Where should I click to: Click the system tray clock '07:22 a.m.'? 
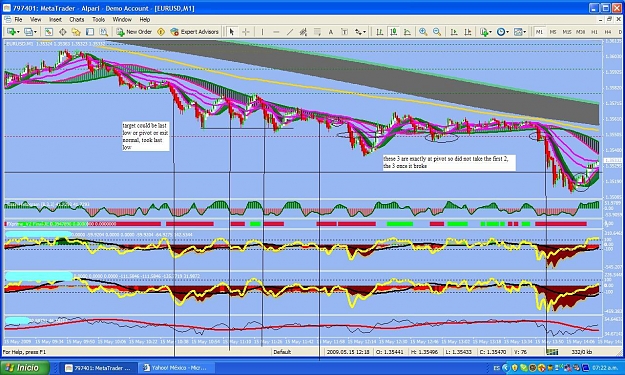point(606,367)
